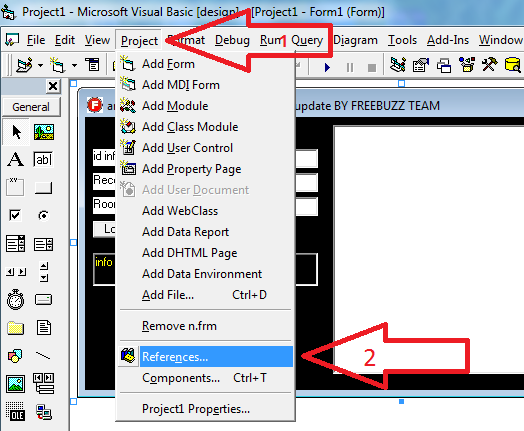Select the FileListBox tool

click(x=44, y=328)
